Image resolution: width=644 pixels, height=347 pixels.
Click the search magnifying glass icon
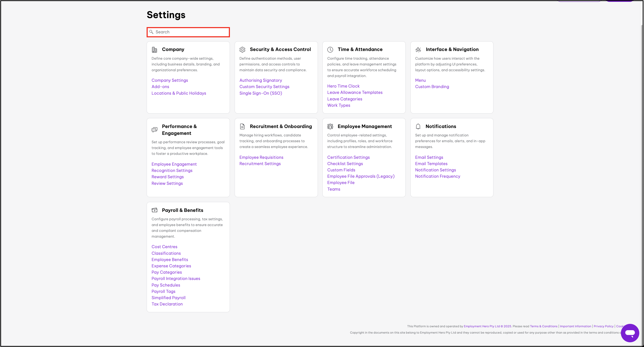click(x=152, y=32)
